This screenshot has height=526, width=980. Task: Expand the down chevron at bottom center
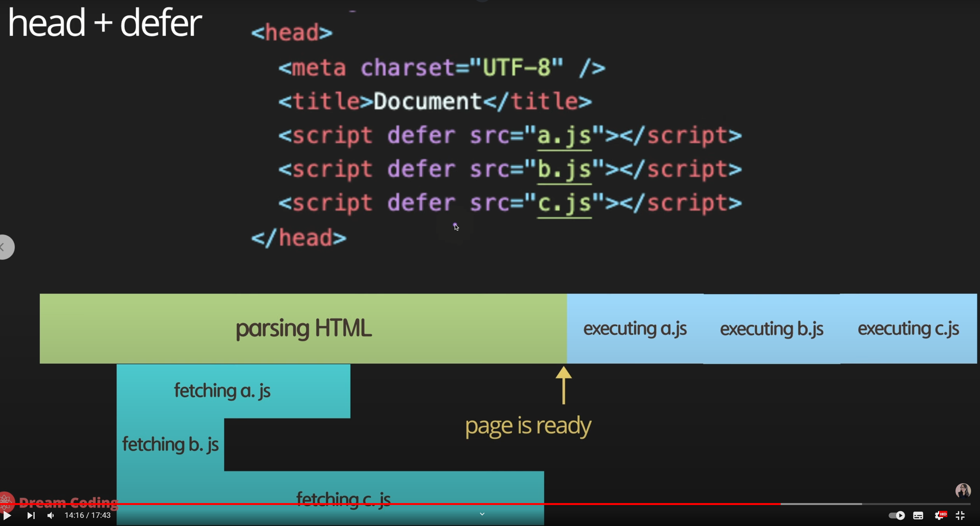(482, 514)
